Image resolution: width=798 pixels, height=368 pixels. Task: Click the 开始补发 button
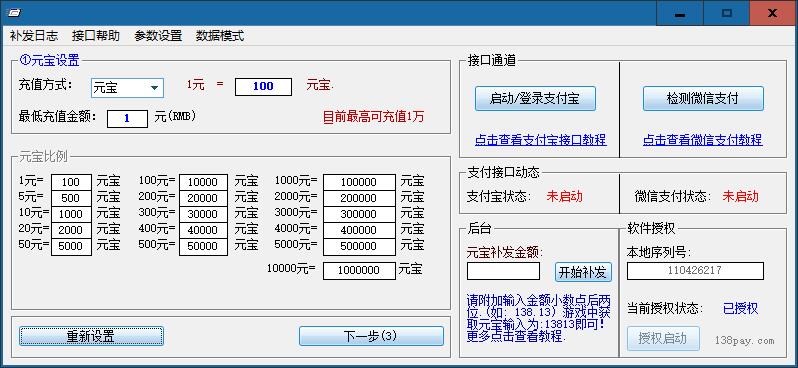click(583, 272)
